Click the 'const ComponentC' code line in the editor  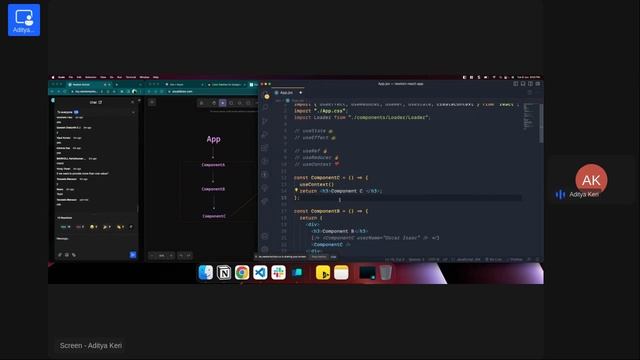coord(331,178)
